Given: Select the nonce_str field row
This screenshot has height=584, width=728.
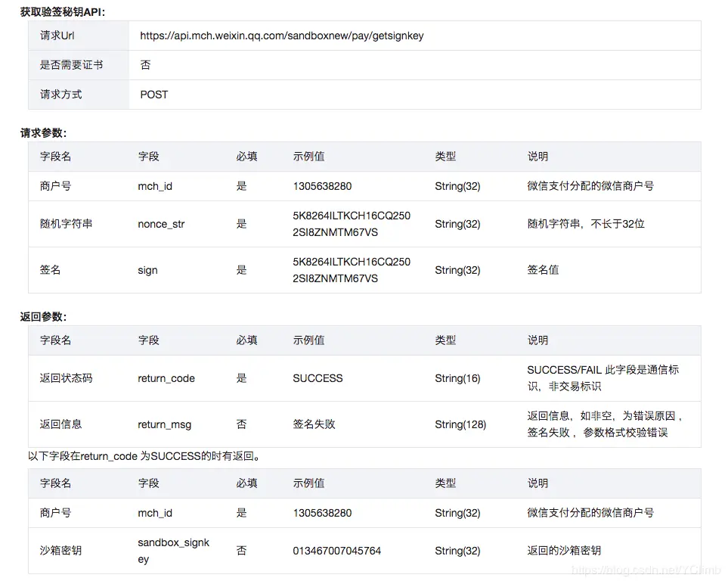Looking at the screenshot, I should coord(160,224).
